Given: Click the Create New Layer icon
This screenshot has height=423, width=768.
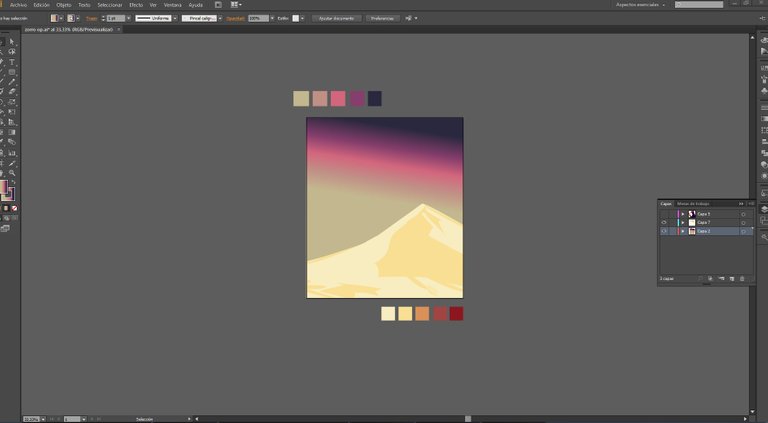Looking at the screenshot, I should [732, 279].
